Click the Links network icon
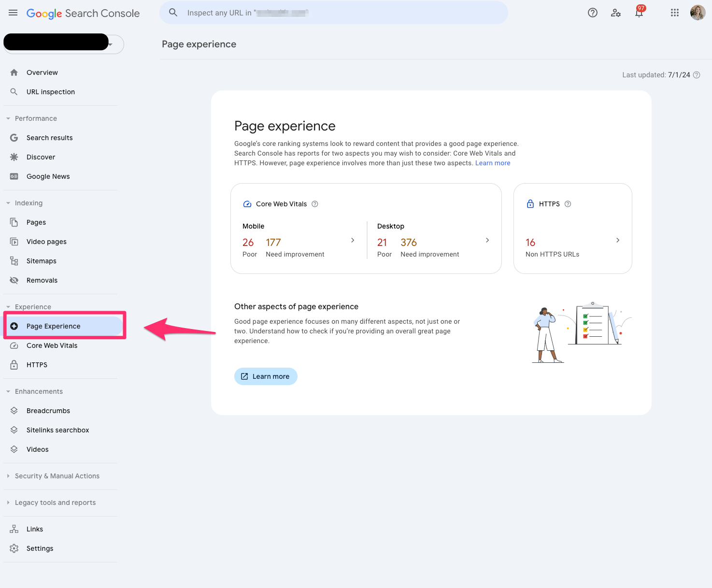The width and height of the screenshot is (712, 588). (14, 529)
